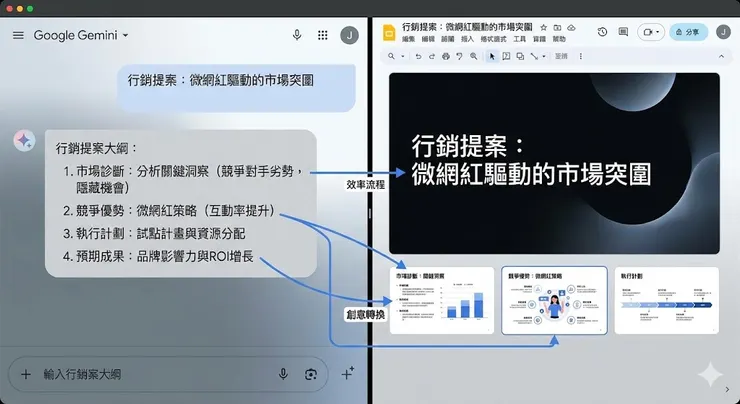Open the 競爭優勢：微網紅策略 slide thumbnail
The width and height of the screenshot is (740, 404).
(554, 301)
